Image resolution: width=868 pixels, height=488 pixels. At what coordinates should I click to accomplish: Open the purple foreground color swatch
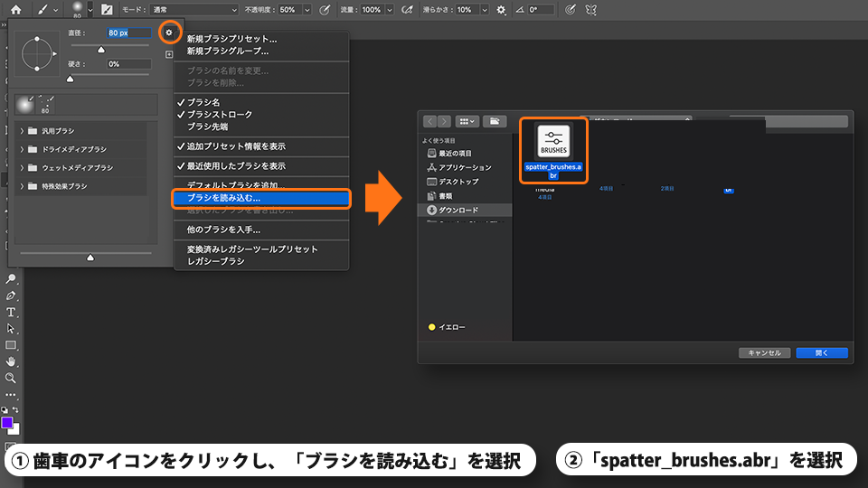pos(6,423)
